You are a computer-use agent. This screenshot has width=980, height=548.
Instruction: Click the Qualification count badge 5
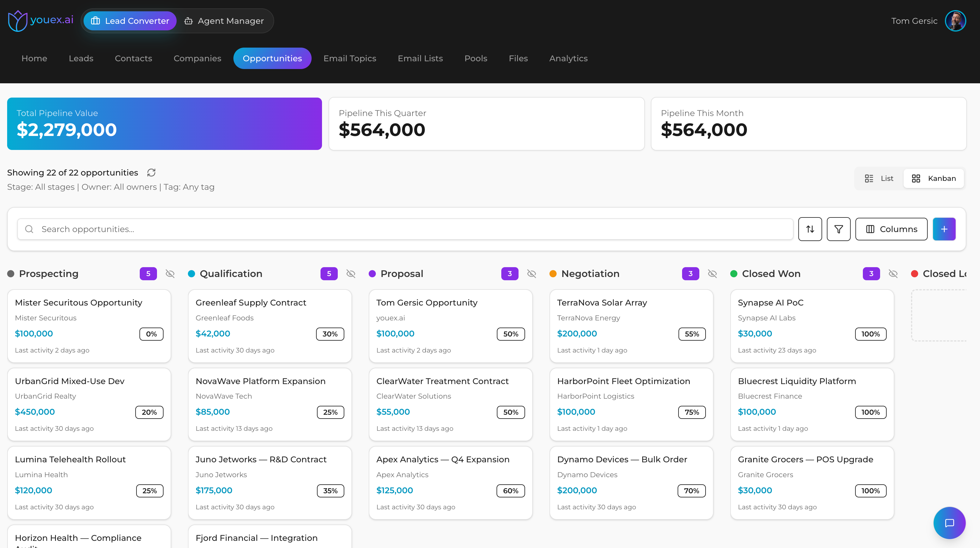(x=329, y=274)
